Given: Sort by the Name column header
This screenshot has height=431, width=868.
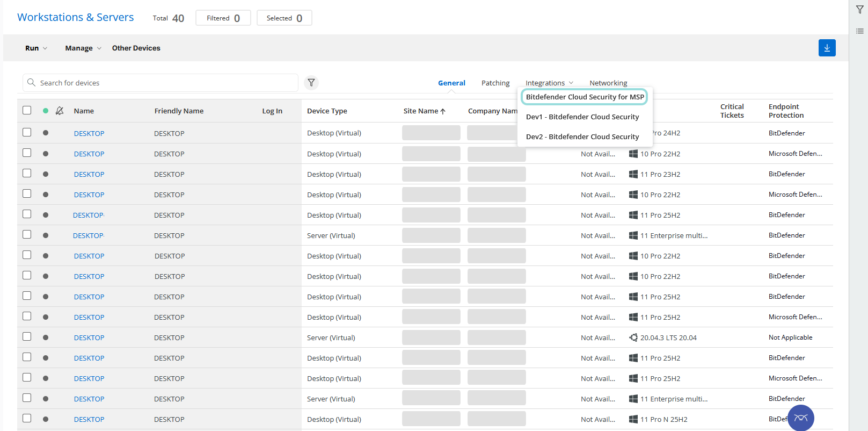Looking at the screenshot, I should 84,111.
